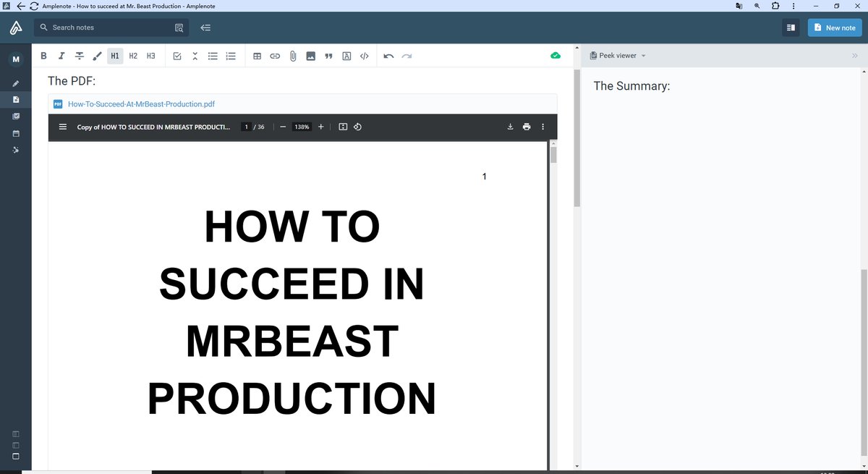Rotate the PDF counterclockwise
This screenshot has height=474, width=868.
click(357, 127)
